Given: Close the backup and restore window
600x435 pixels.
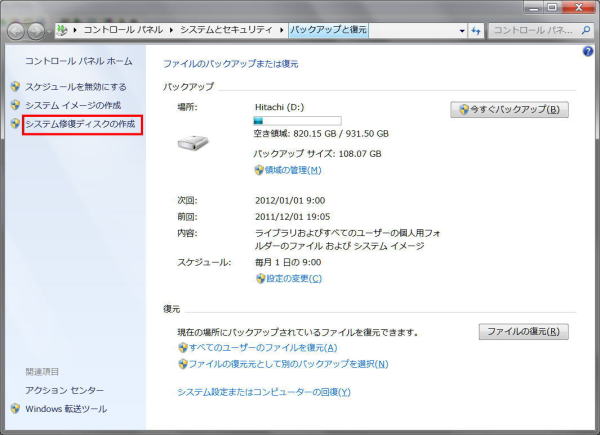Looking at the screenshot, I should coord(579,7).
